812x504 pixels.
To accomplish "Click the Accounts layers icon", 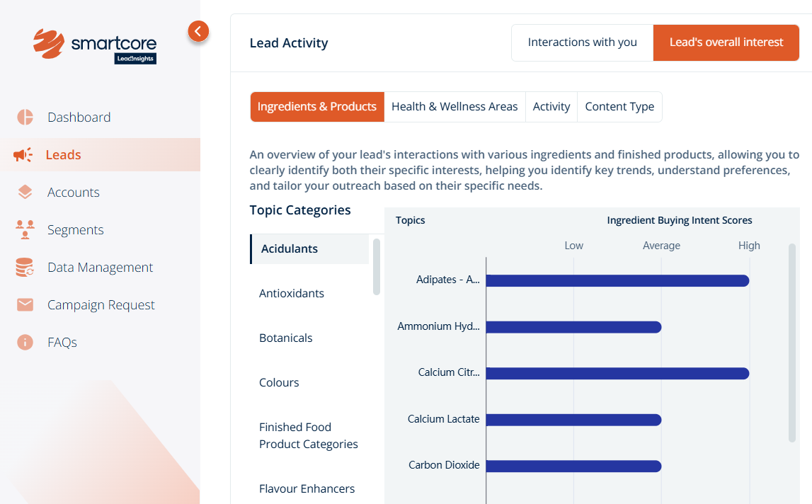I will pyautogui.click(x=25, y=192).
